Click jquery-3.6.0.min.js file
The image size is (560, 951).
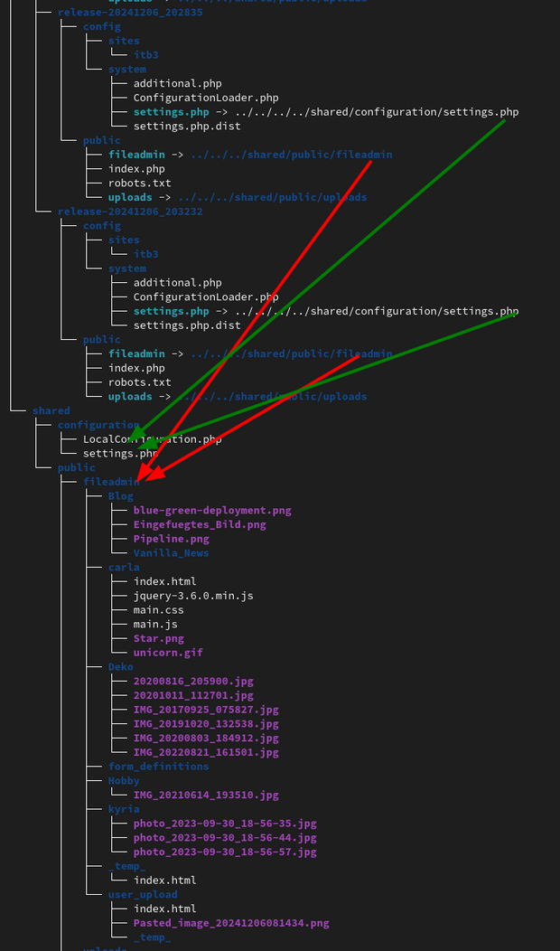[x=193, y=596]
